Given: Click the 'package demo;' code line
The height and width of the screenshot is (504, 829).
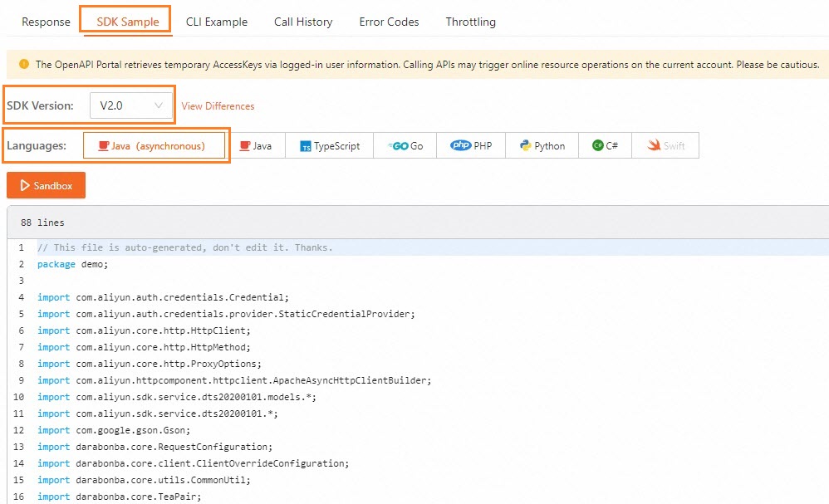Looking at the screenshot, I should pos(72,264).
